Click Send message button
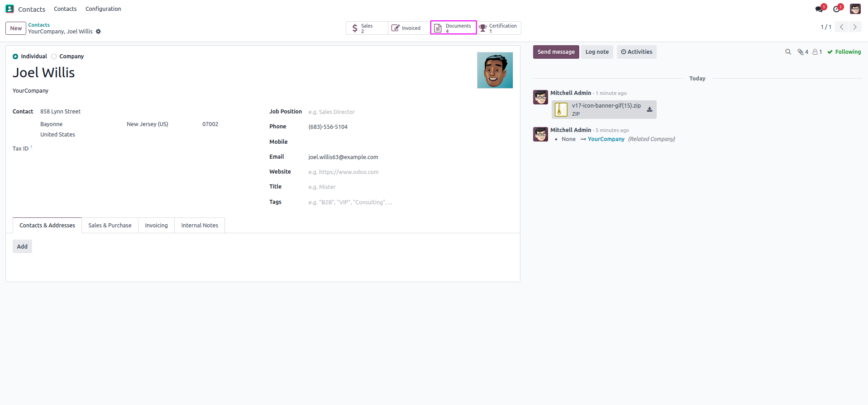This screenshot has width=868, height=405. click(x=556, y=52)
